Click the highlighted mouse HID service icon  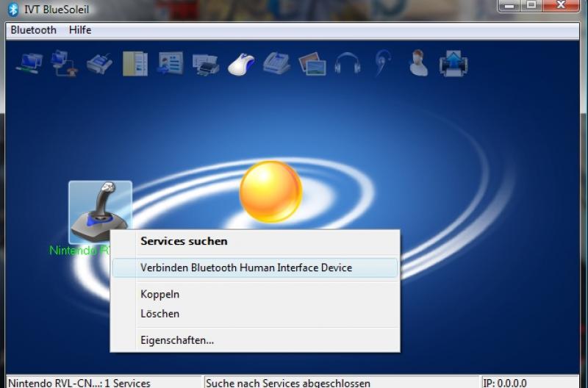pyautogui.click(x=241, y=64)
